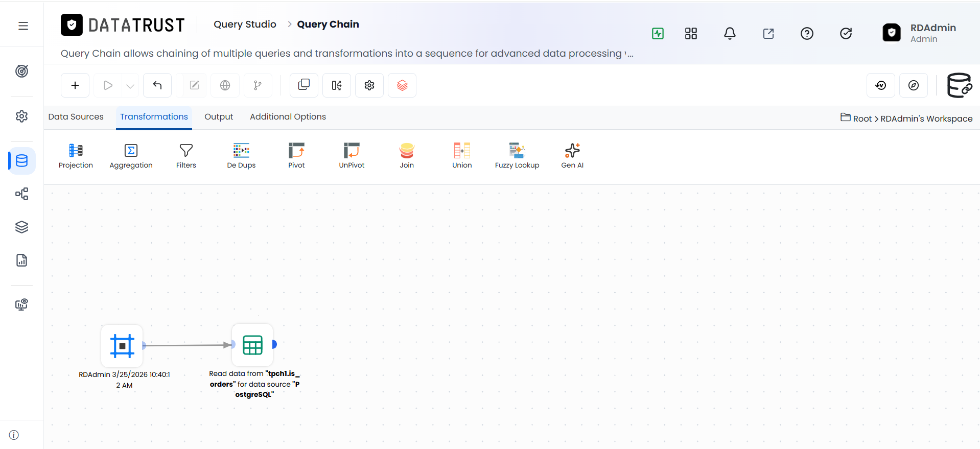Select the Fuzzy Lookup transformation
This screenshot has width=980, height=449.
pos(517,156)
